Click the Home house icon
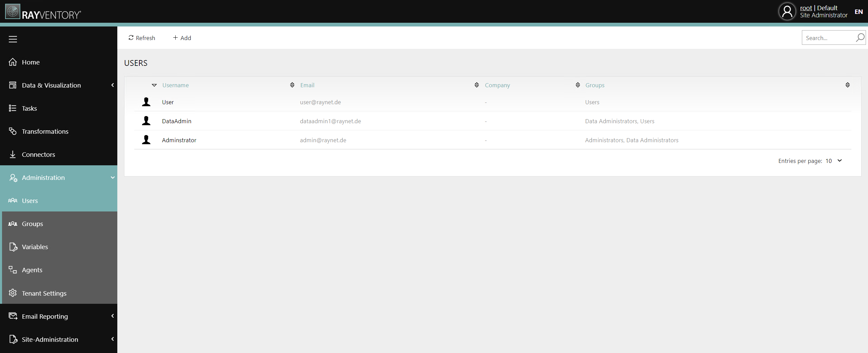 click(13, 62)
